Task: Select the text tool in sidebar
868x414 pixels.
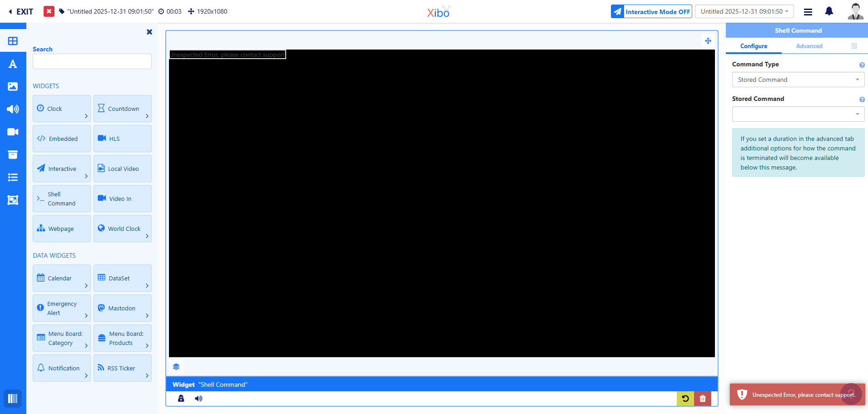Action: tap(13, 64)
